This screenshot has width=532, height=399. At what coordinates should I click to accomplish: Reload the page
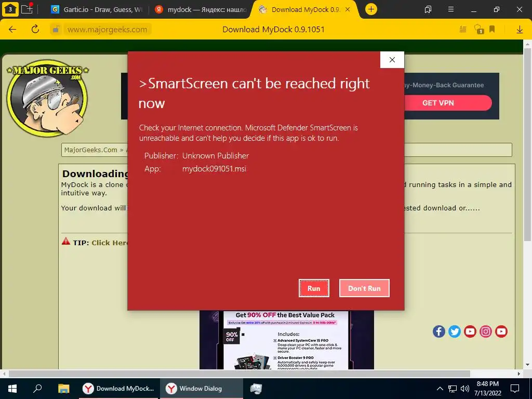coord(35,29)
